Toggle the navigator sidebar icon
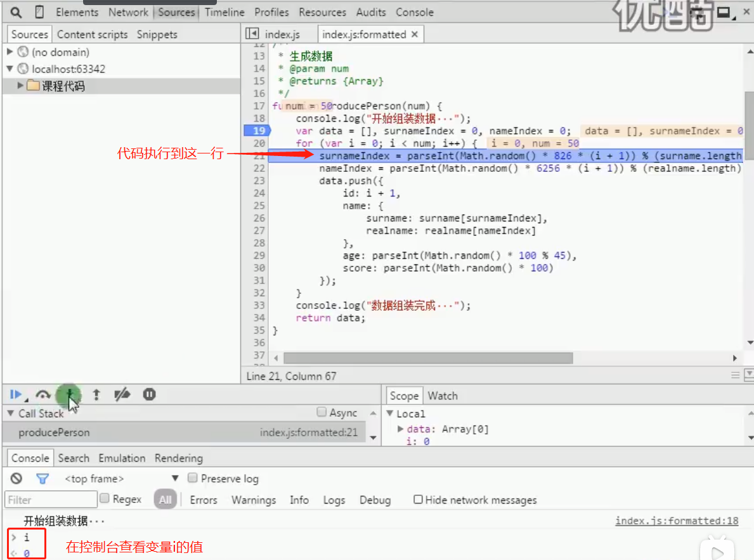 pos(252,34)
